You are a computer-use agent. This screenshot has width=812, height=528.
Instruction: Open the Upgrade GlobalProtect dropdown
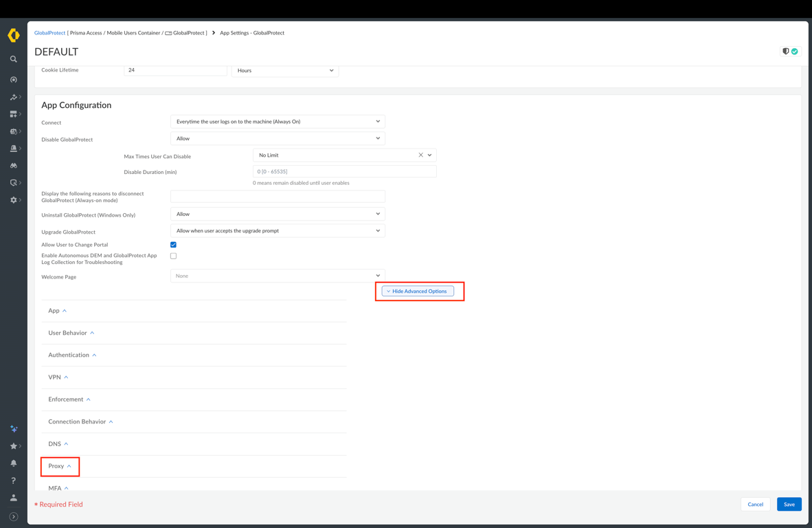[x=278, y=230]
